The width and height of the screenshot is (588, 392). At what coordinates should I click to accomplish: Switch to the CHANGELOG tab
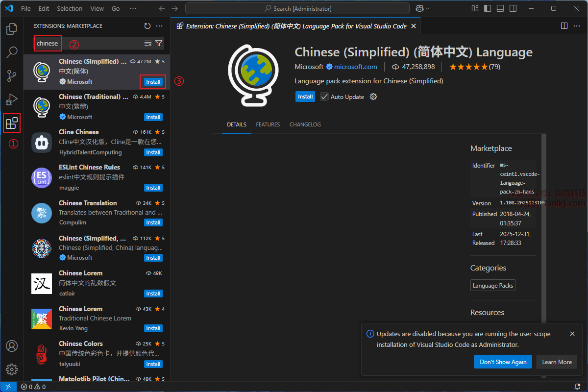click(305, 124)
